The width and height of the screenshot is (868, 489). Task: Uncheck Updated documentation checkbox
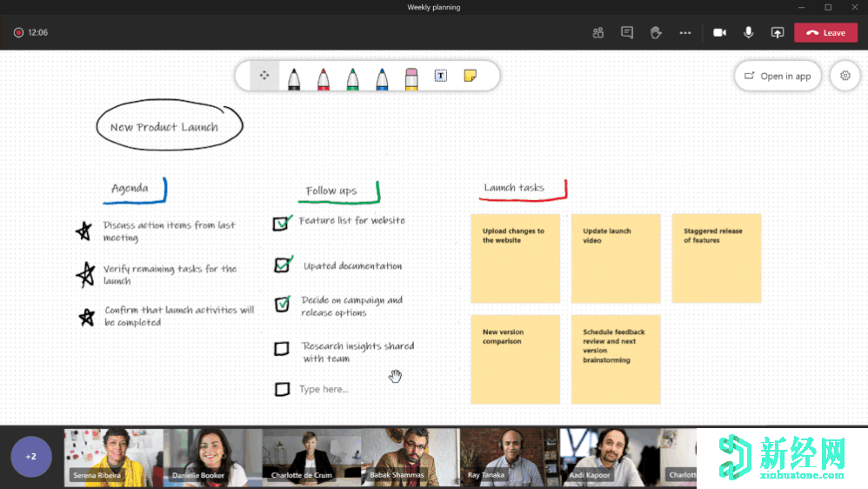click(x=283, y=265)
